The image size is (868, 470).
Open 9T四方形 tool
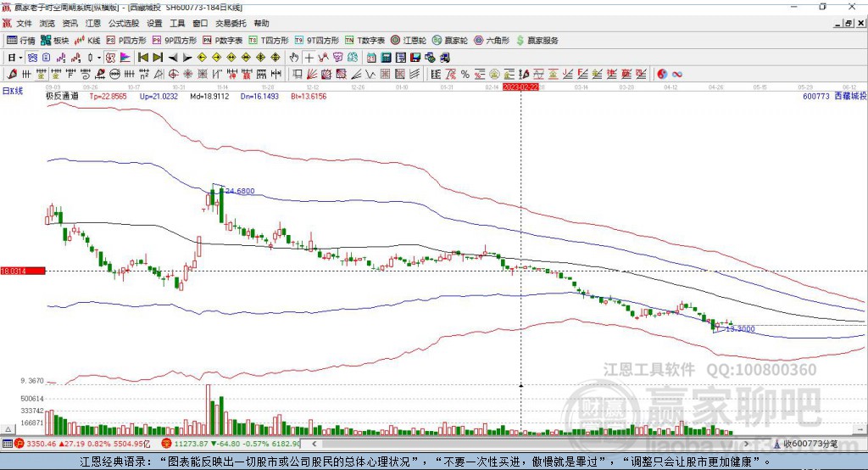pyautogui.click(x=317, y=41)
